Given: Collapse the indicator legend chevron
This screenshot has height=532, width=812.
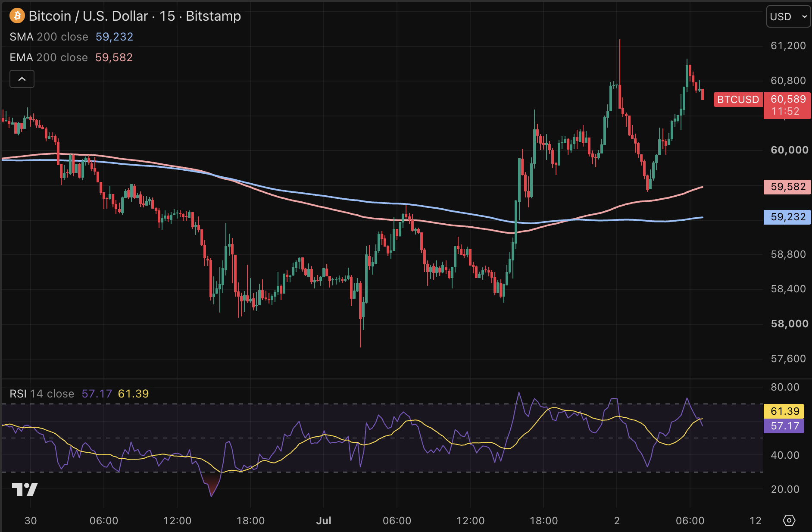Looking at the screenshot, I should coord(22,79).
